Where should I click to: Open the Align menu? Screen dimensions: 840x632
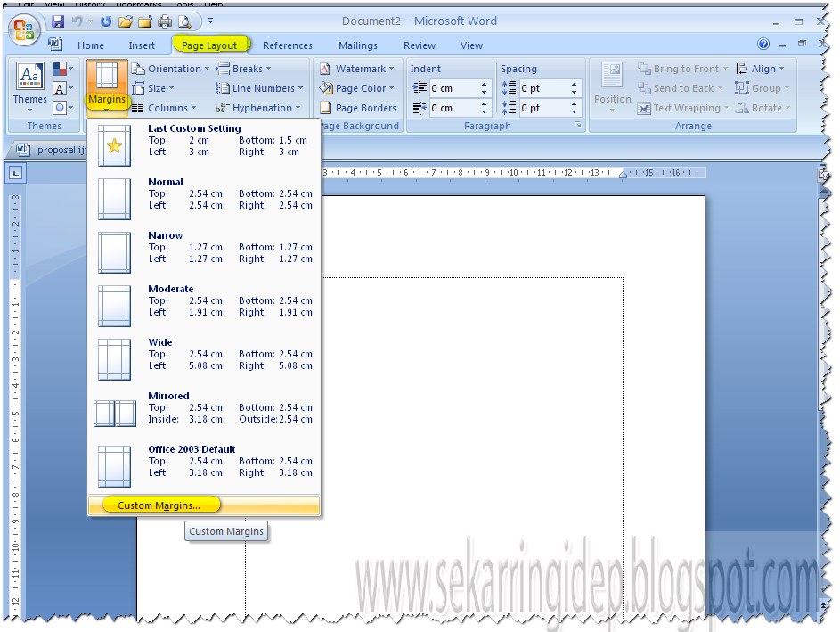pyautogui.click(x=760, y=69)
